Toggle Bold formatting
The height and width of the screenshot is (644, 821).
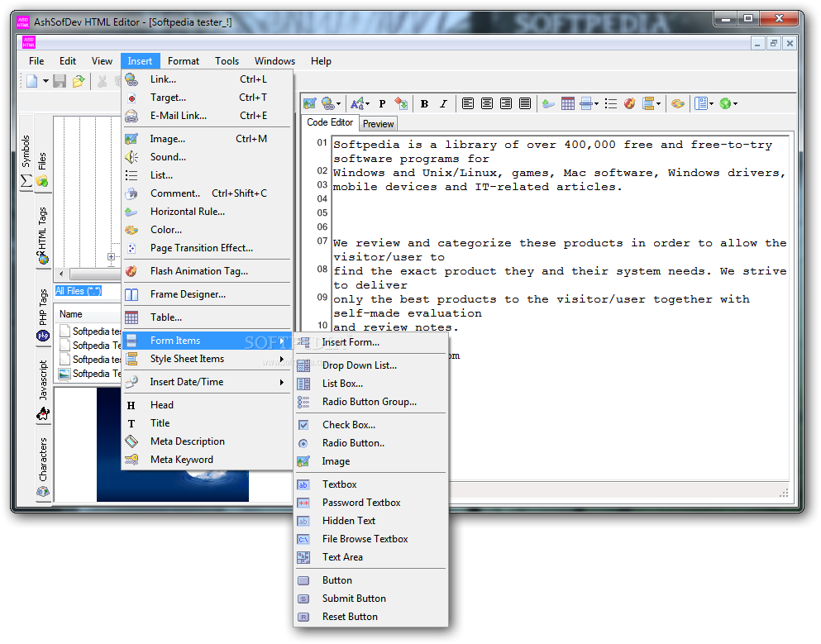(x=425, y=103)
